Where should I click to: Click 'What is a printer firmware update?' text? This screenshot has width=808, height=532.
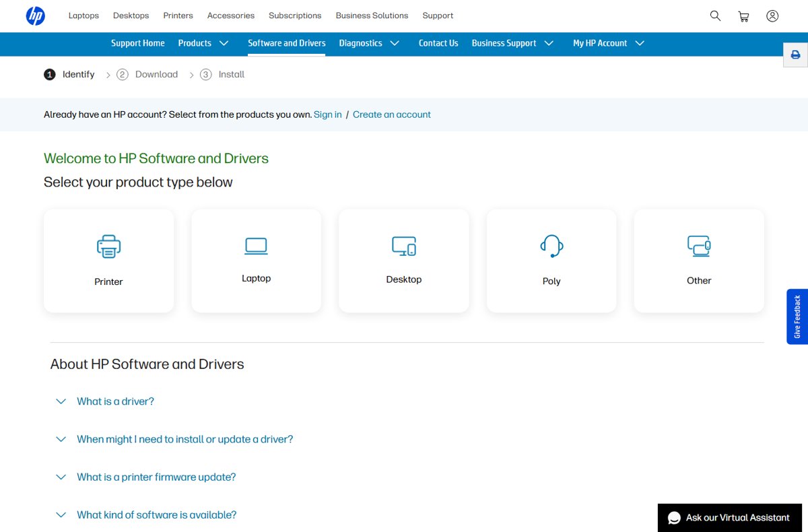point(156,477)
